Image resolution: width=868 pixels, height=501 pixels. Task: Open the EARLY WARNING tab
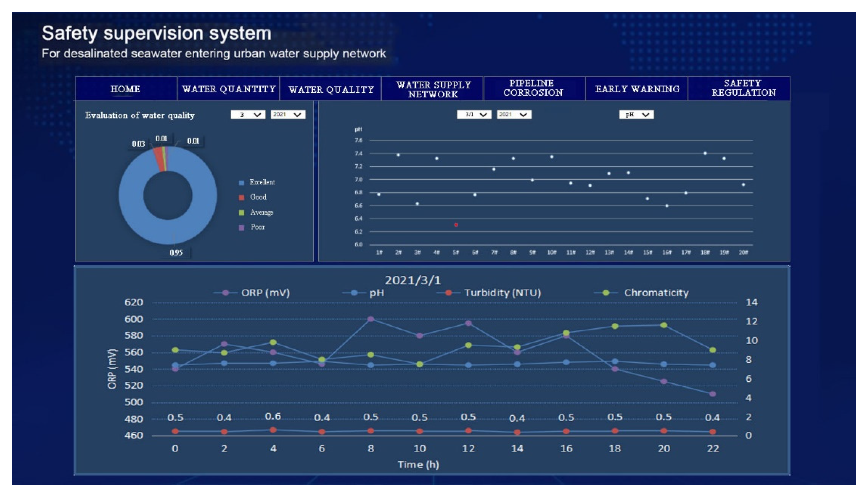point(637,89)
